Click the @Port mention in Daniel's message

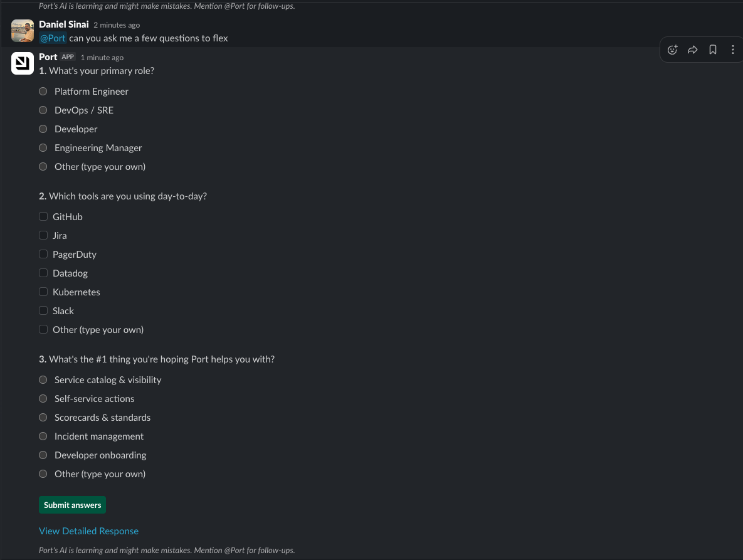coord(53,38)
